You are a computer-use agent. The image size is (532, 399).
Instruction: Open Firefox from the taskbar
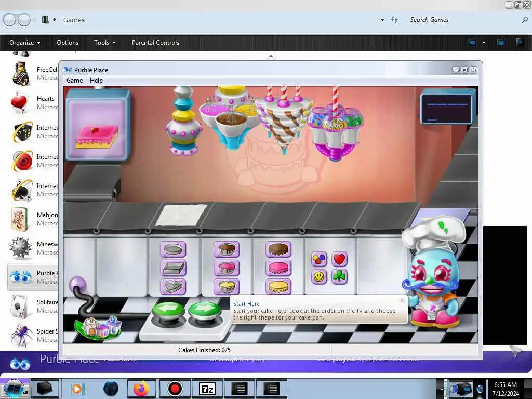pyautogui.click(x=141, y=389)
